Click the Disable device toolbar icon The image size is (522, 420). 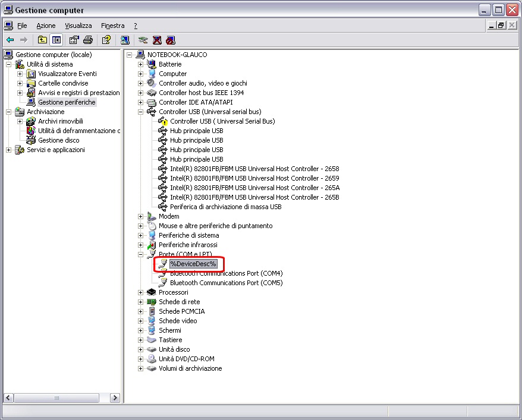pos(171,40)
